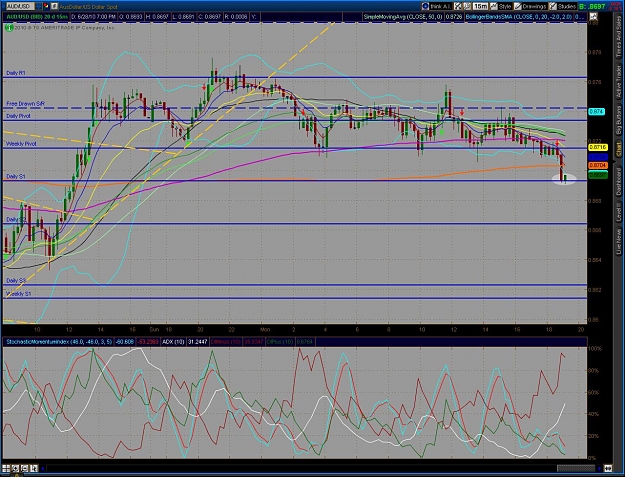
Task: Select the BollingerBandsSMA study label
Action: click(x=519, y=17)
